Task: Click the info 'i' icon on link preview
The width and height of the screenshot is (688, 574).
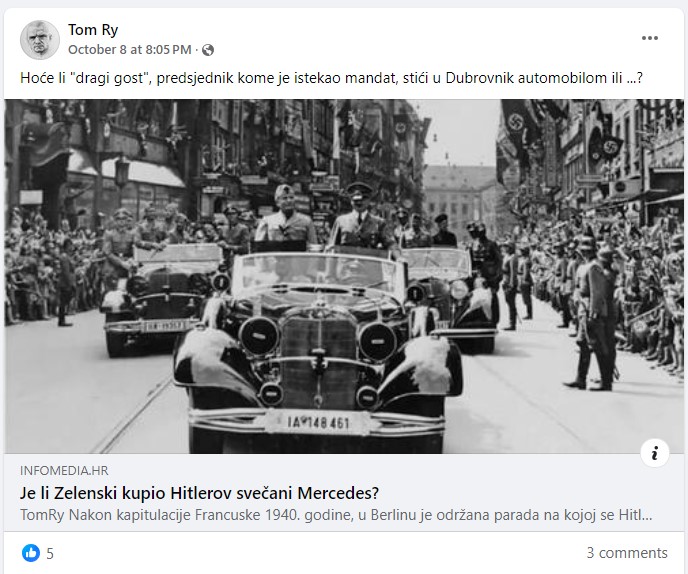Action: point(655,452)
